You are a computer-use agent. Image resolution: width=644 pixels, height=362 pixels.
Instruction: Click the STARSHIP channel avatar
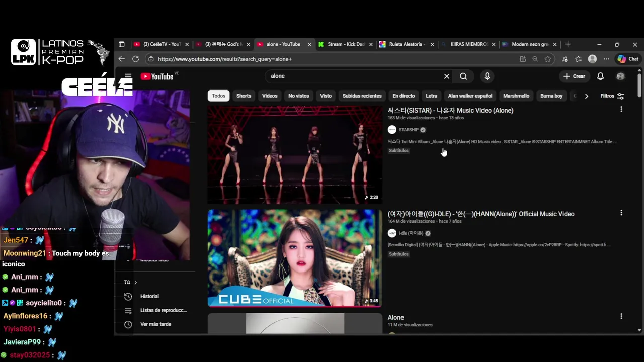click(x=392, y=130)
